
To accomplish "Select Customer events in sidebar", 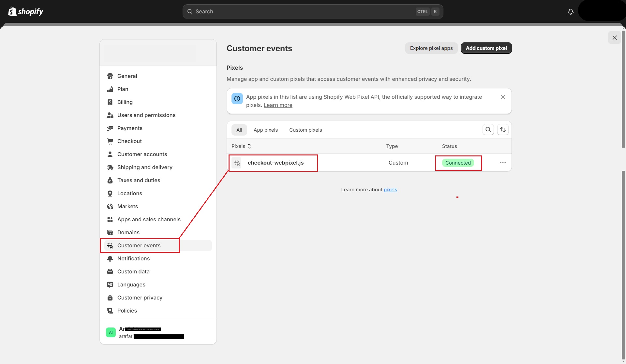I will pos(158,245).
